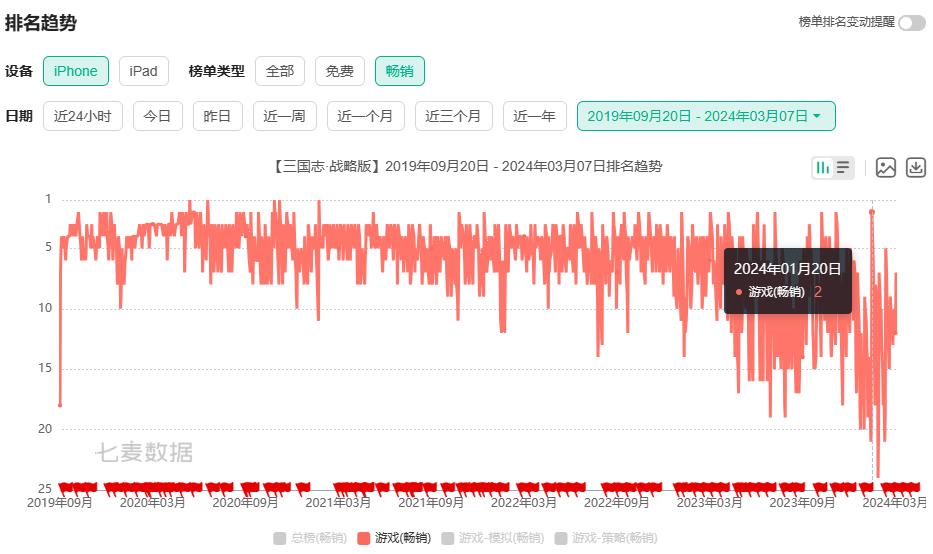Choose 免费 chart type
This screenshot has width=933, height=554.
click(340, 71)
